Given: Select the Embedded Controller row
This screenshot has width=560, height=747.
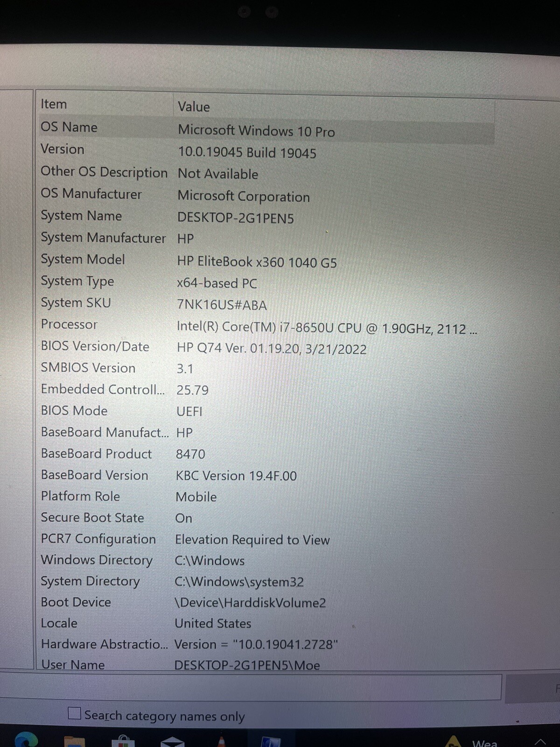Looking at the screenshot, I should click(x=265, y=390).
